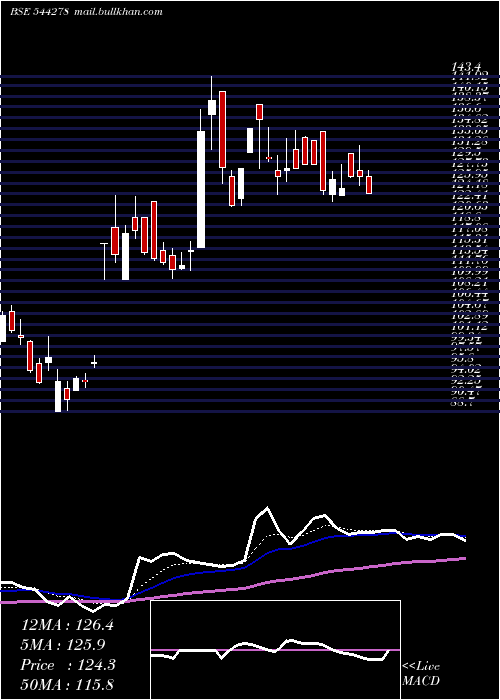500x700 pixels.
Task: Click the 143.4 top price axis label
Action: pos(467,67)
